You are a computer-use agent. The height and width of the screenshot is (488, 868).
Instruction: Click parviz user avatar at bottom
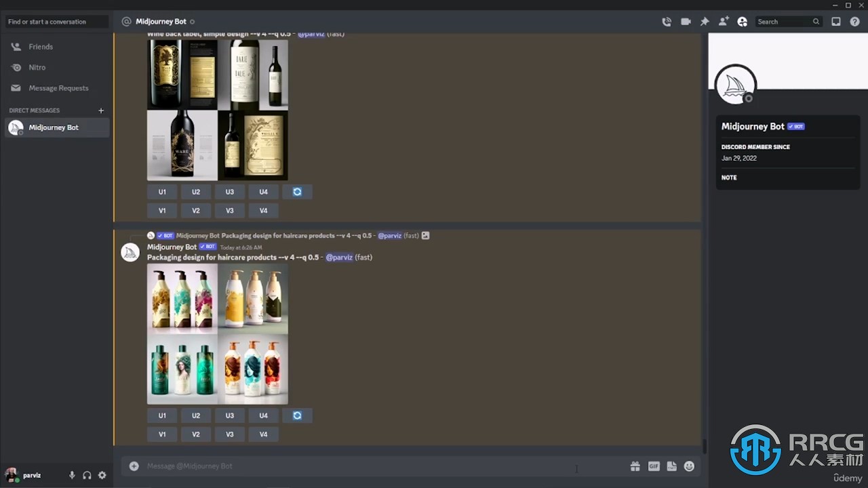[12, 475]
